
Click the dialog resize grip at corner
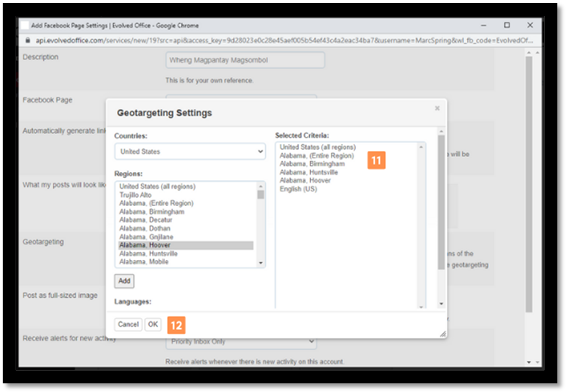(443, 334)
